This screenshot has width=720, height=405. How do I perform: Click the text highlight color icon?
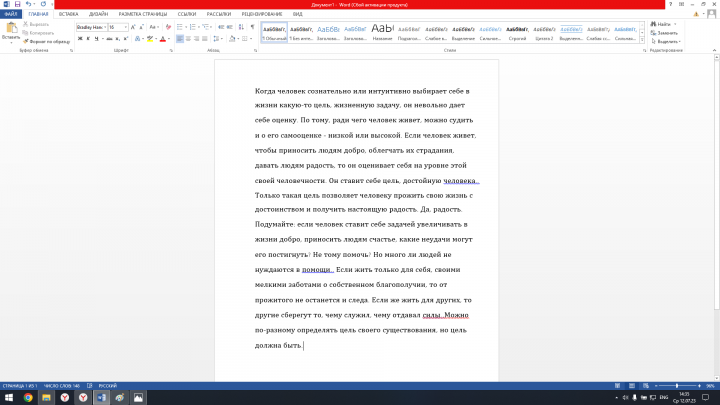[x=150, y=39]
